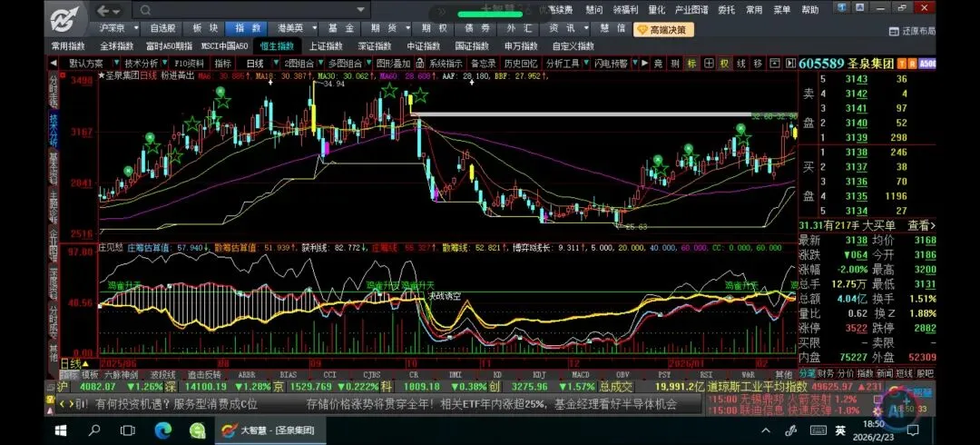Open the 期货 dropdown arrow

coord(407,28)
